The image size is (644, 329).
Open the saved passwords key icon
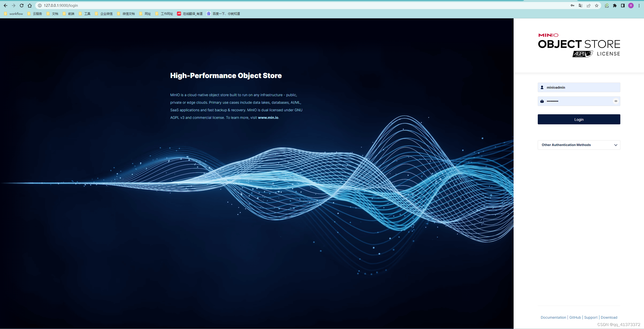point(572,6)
